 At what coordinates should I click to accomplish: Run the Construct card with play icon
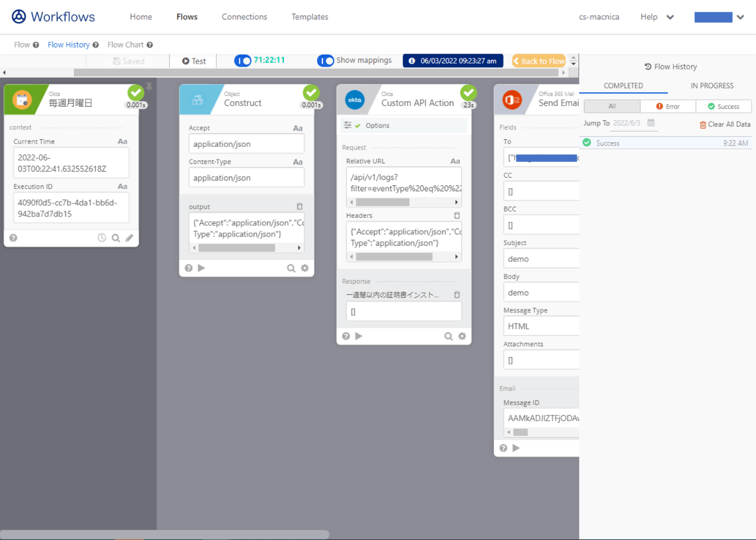tap(201, 268)
